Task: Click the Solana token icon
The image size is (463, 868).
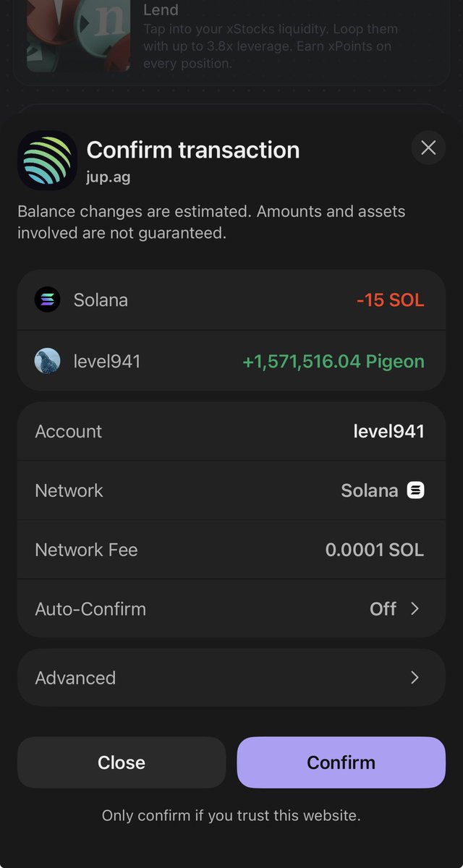Action: [48, 299]
